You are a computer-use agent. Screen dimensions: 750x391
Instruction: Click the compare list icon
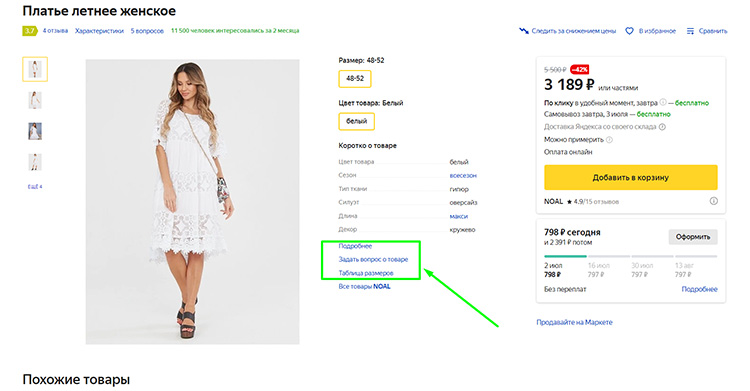[690, 31]
